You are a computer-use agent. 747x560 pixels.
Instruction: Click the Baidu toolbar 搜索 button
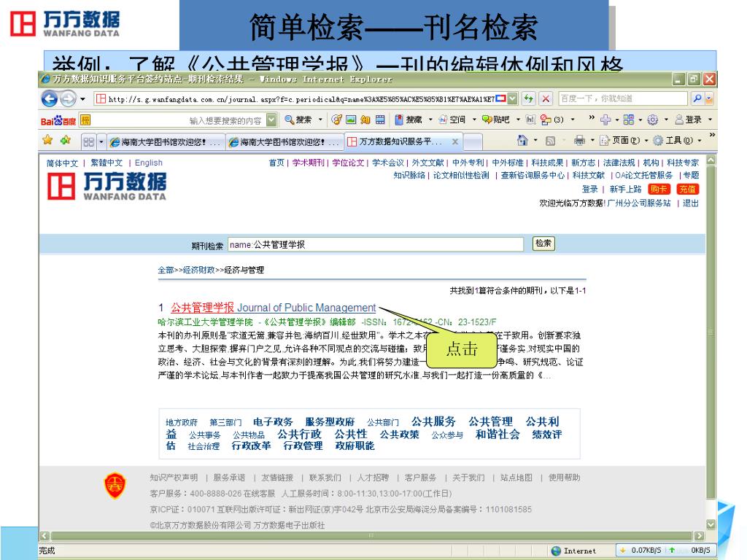[298, 120]
